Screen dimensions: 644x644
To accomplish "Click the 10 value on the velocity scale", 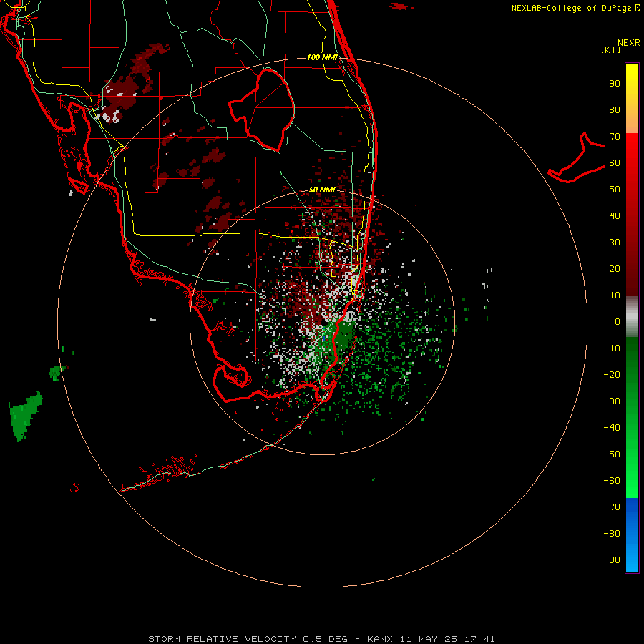I will pyautogui.click(x=615, y=296).
